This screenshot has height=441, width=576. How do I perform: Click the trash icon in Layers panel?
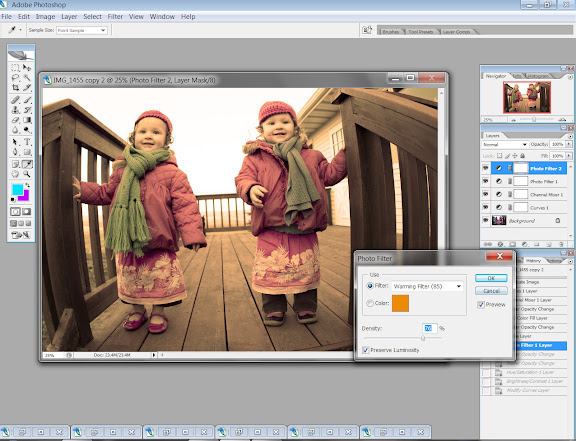point(561,244)
